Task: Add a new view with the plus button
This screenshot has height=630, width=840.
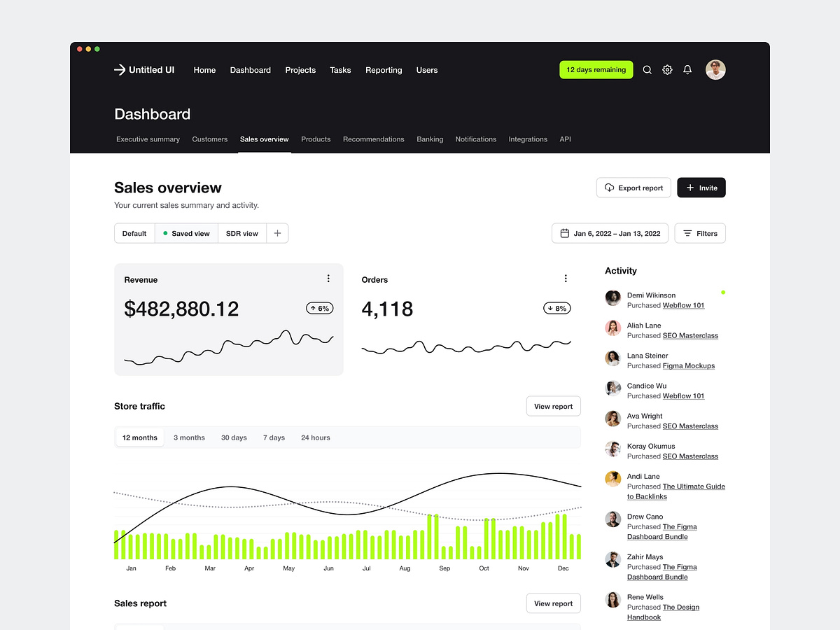Action: tap(277, 233)
